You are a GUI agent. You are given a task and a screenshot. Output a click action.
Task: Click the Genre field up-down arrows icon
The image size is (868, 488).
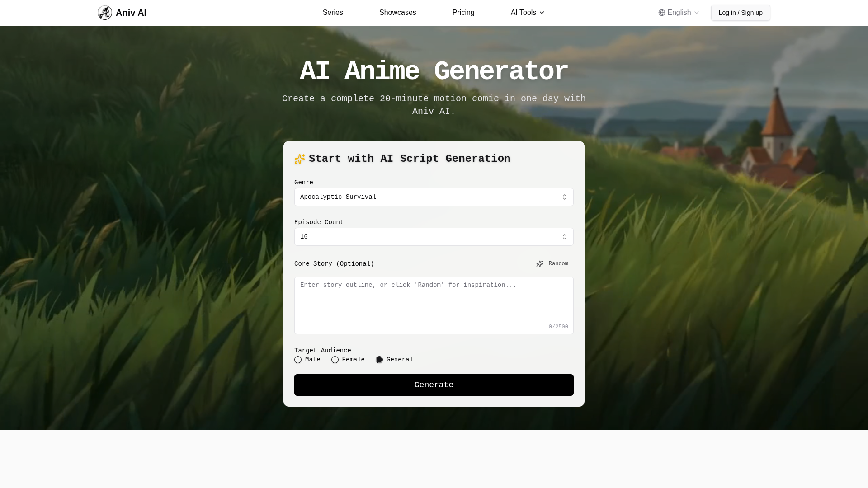click(x=564, y=197)
